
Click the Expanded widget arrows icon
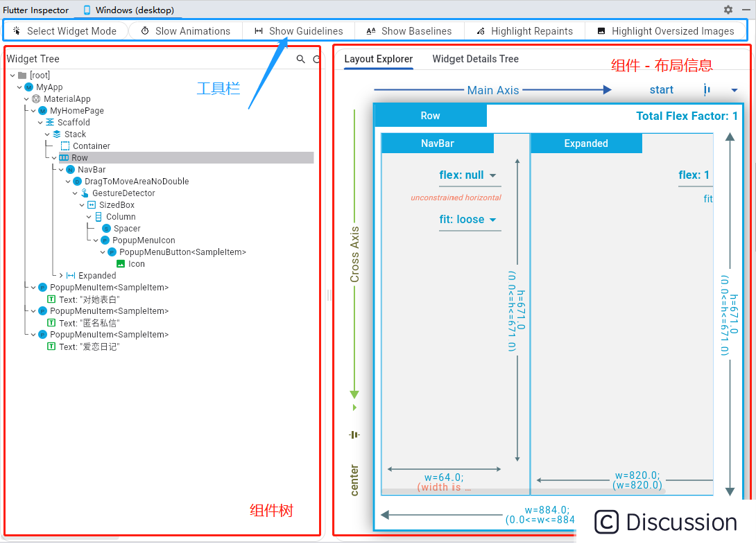[x=71, y=276]
